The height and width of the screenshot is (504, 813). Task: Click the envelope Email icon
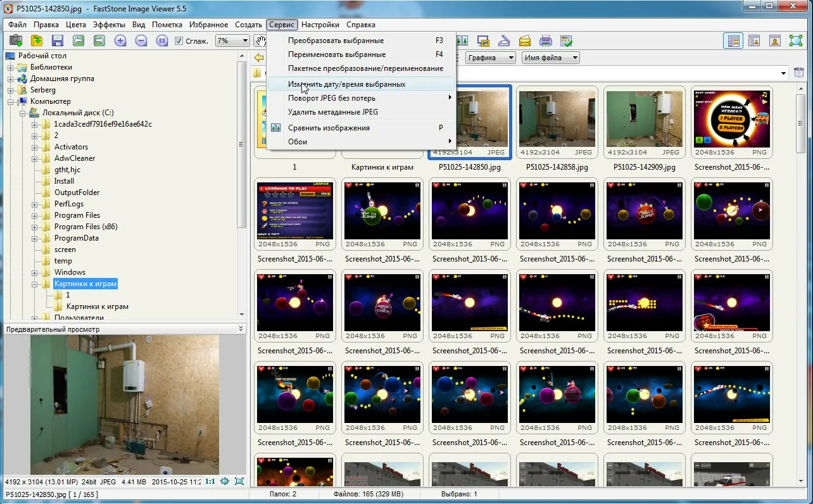[x=525, y=41]
